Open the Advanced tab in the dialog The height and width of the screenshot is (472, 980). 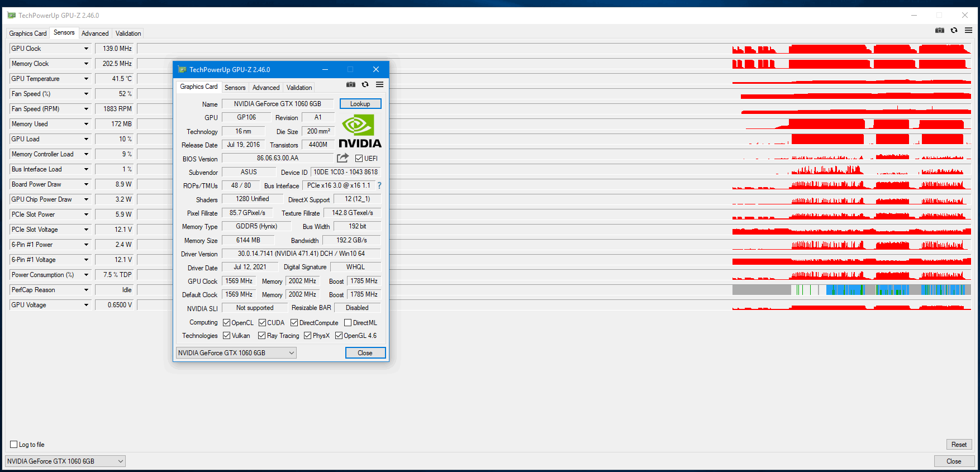(266, 88)
